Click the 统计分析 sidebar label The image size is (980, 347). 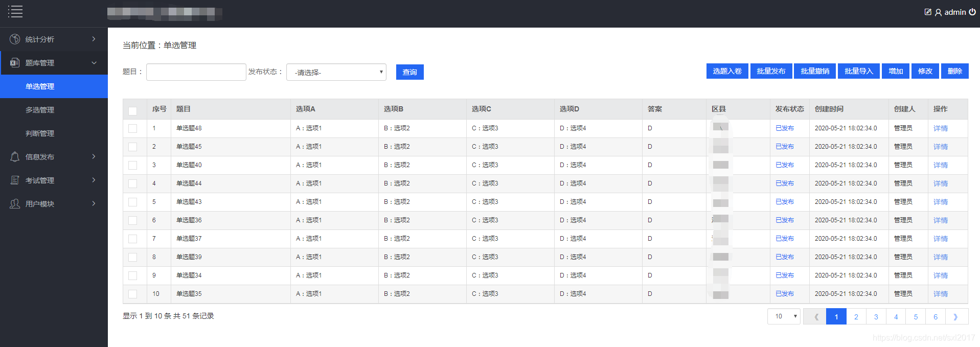click(x=40, y=39)
